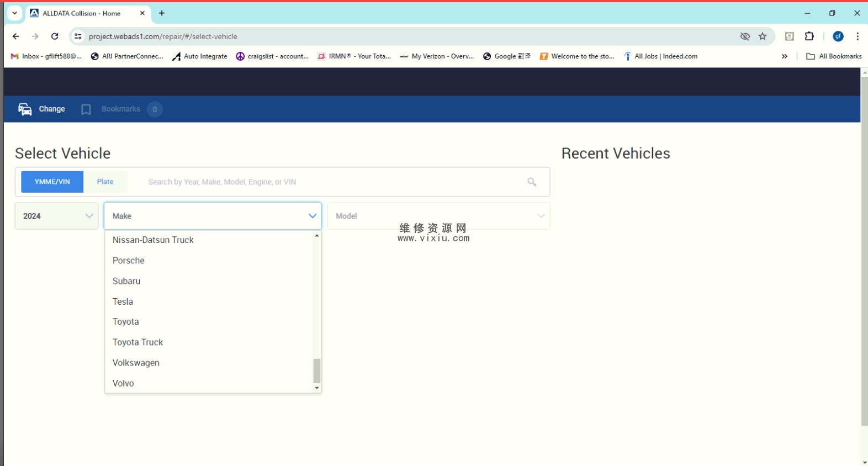The image size is (868, 466).
Task: Open the Google Translate bookmark
Action: [507, 56]
